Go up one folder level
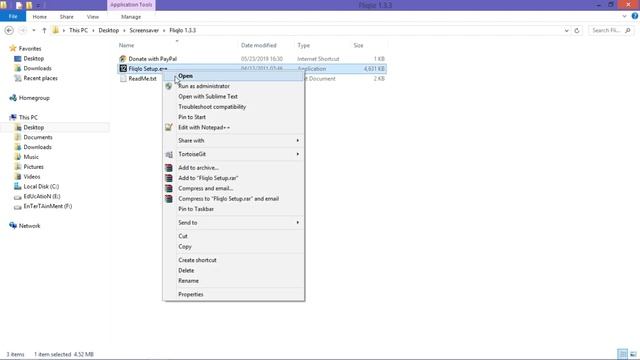 pos(44,30)
